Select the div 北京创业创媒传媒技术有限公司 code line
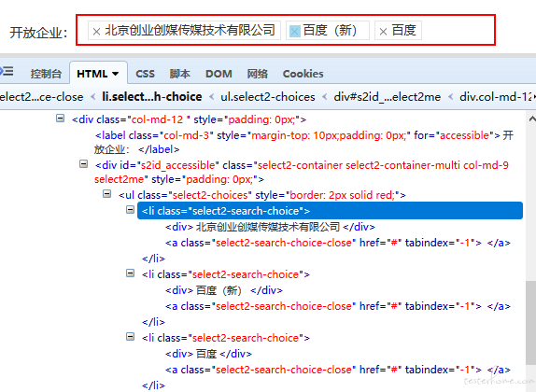Image resolution: width=536 pixels, height=392 pixels. point(270,227)
